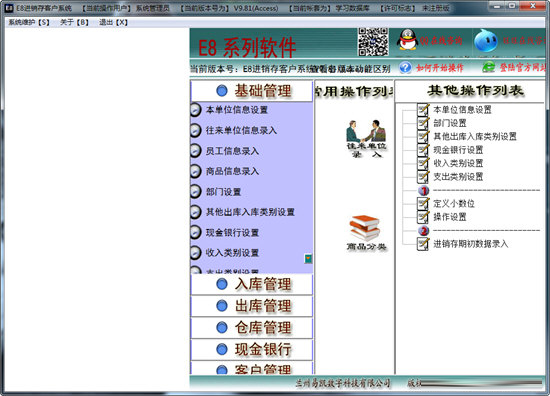The height and width of the screenshot is (396, 550).
Task: Expand the 基础管理 section header
Action: [x=251, y=91]
